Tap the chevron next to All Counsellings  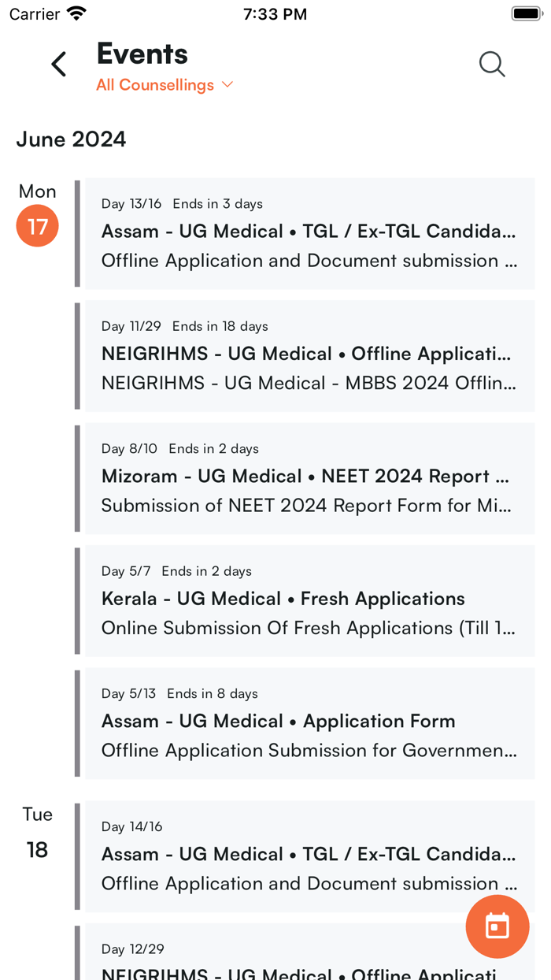pos(227,84)
